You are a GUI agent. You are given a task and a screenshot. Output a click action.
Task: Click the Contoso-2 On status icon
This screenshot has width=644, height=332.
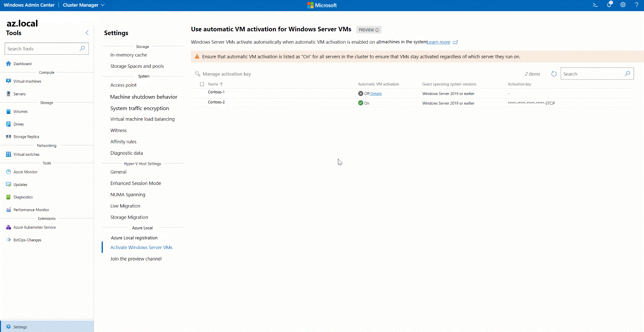pyautogui.click(x=360, y=103)
